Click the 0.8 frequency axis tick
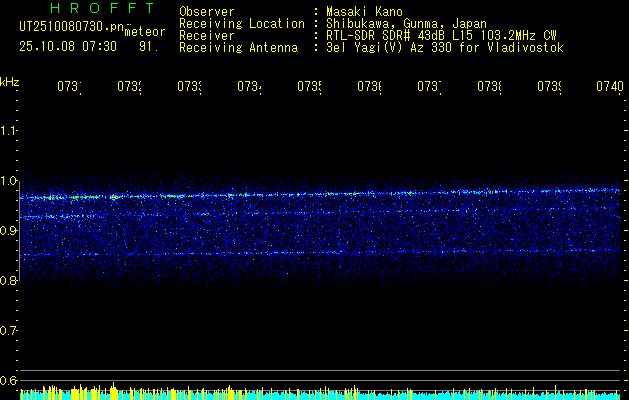 tap(9, 281)
